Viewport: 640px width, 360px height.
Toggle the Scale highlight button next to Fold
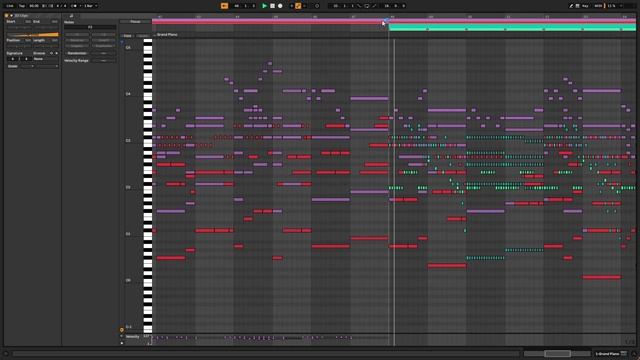pos(143,36)
